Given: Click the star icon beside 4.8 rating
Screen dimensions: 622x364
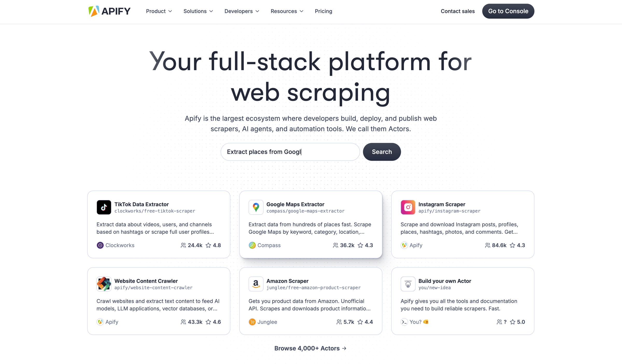Looking at the screenshot, I should 208,245.
